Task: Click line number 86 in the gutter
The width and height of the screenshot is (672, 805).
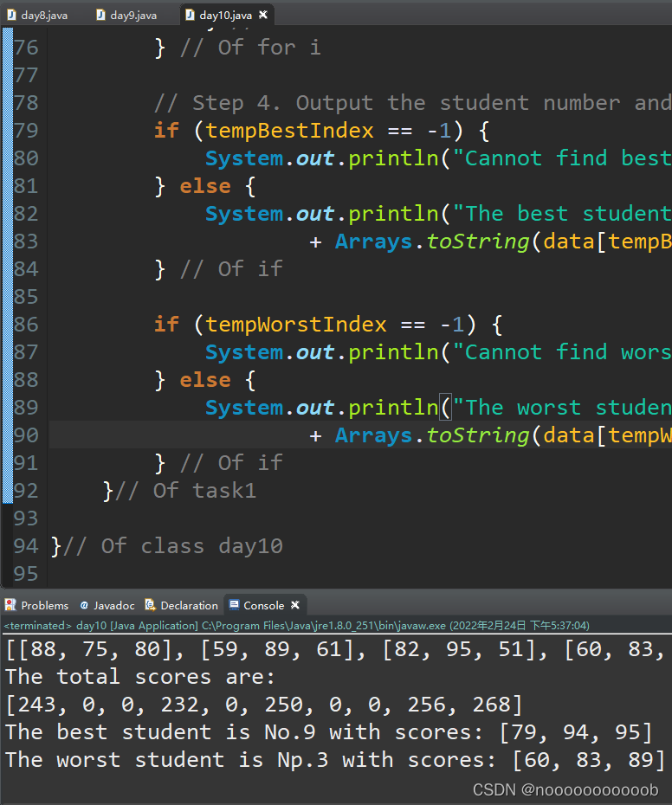Action: pos(26,325)
